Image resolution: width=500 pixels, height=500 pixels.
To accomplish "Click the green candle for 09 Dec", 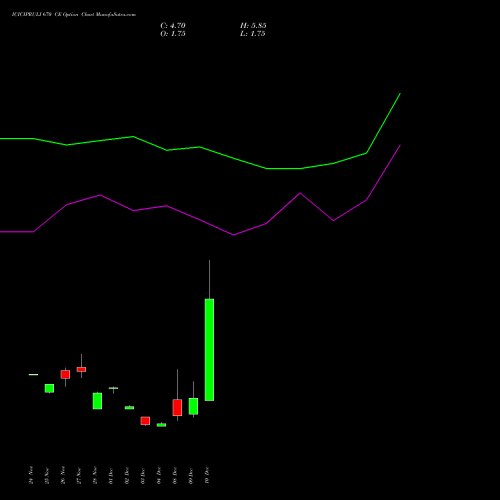I will [x=193, y=406].
